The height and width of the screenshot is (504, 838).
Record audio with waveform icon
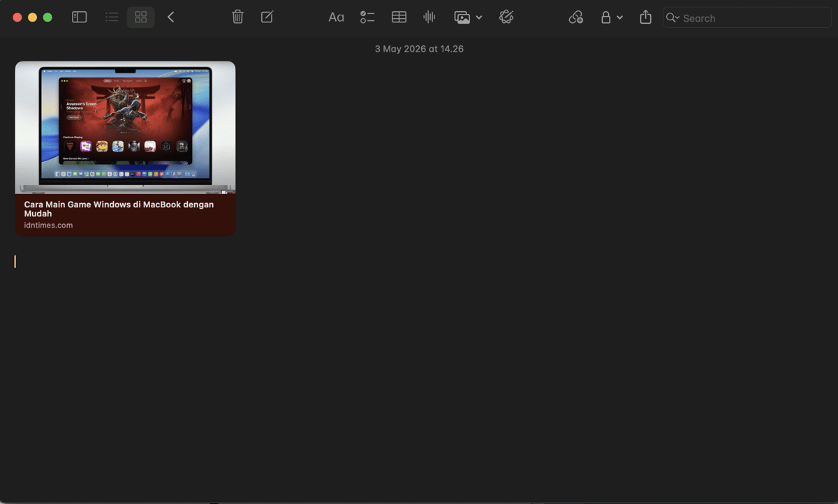429,17
